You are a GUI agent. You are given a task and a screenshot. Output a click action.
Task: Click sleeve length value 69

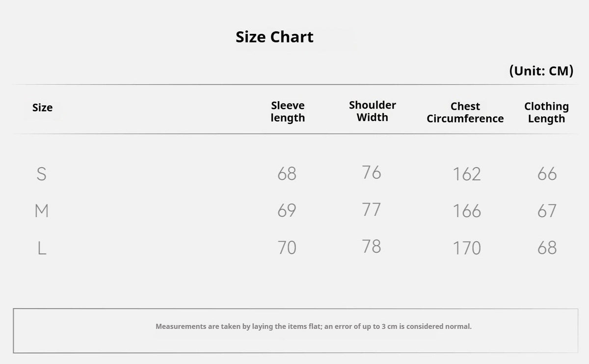(x=287, y=210)
